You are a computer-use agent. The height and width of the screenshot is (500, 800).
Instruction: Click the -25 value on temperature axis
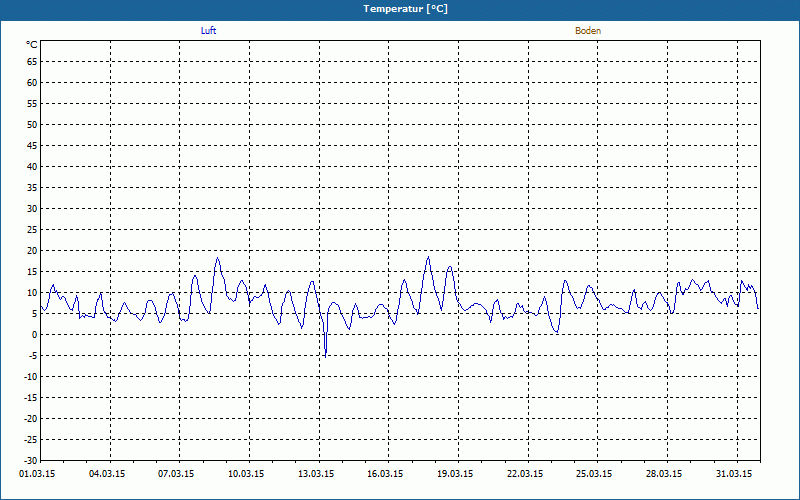pyautogui.click(x=31, y=440)
